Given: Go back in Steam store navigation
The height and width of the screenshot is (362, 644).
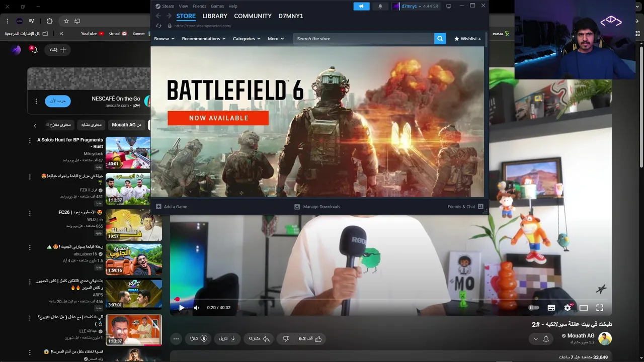Looking at the screenshot, I should (x=158, y=16).
